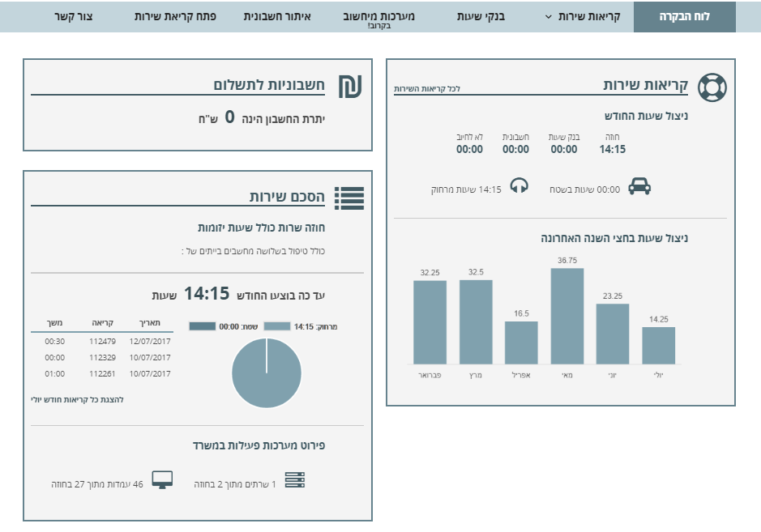Go to בנקי שעות menu item

tap(482, 16)
